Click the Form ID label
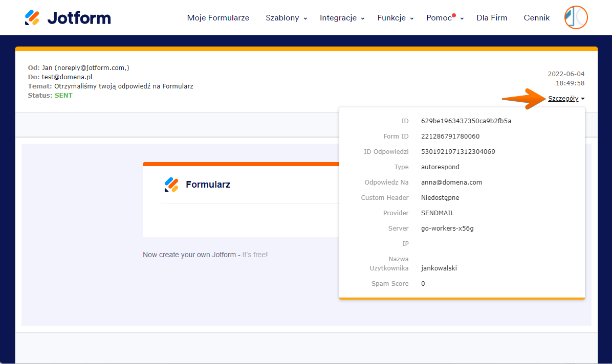Viewport: 612px width, 364px height. [x=396, y=136]
